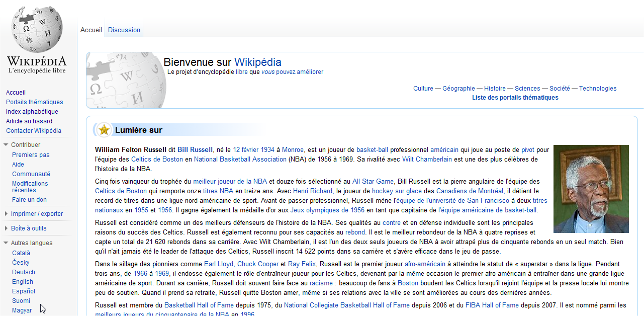Click Contacter Wikipédia link
Image resolution: width=644 pixels, height=316 pixels.
pyautogui.click(x=34, y=131)
